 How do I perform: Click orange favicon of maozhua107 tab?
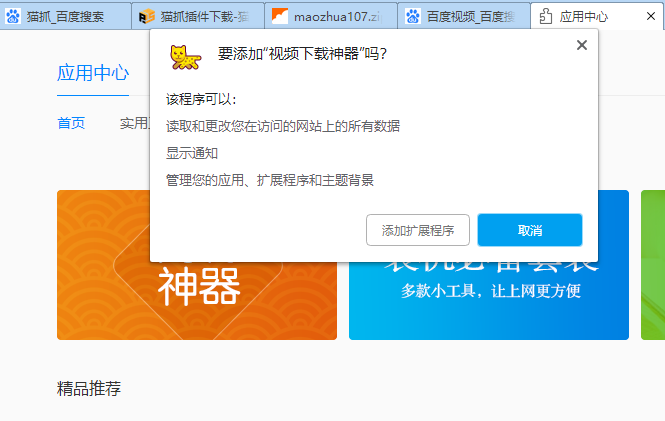(x=279, y=17)
